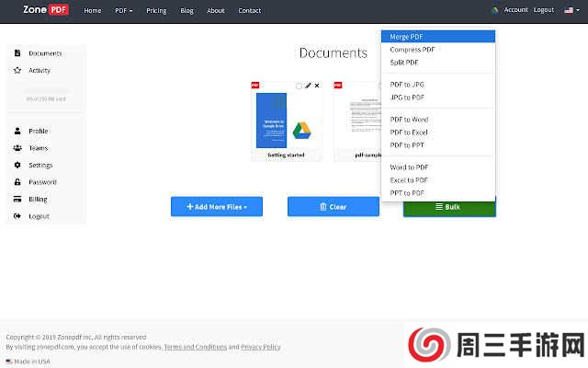Expand the Add More Files dropdown
Image resolution: width=588 pixels, height=368 pixels.
(217, 206)
